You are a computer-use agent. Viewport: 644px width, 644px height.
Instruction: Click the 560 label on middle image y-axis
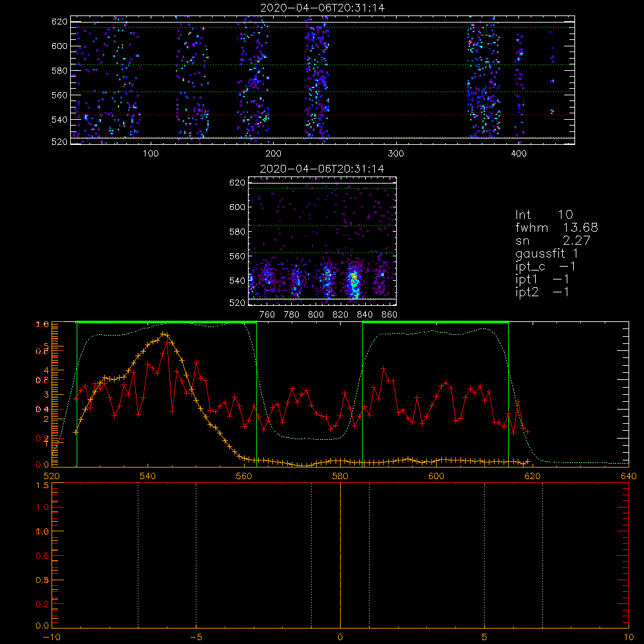pyautogui.click(x=237, y=256)
